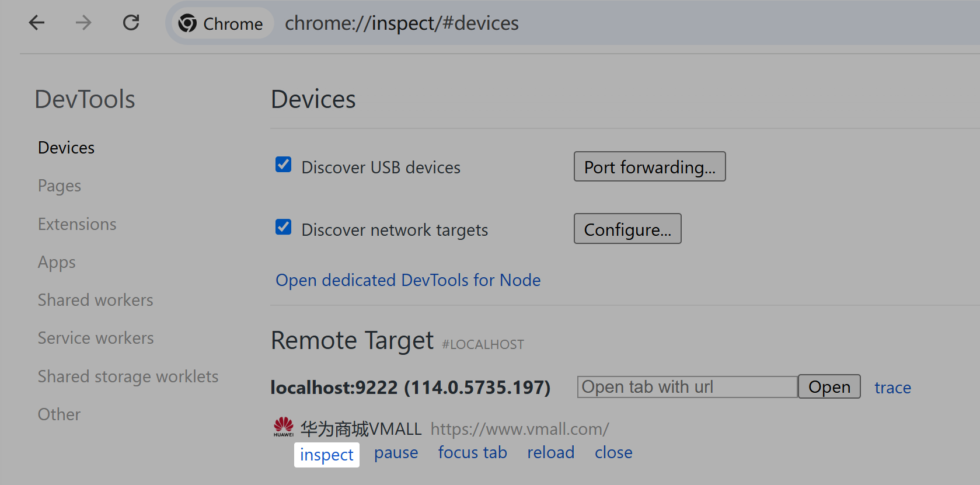Focus tab of the VMALL target
Screen dimensions: 980x485
click(473, 453)
